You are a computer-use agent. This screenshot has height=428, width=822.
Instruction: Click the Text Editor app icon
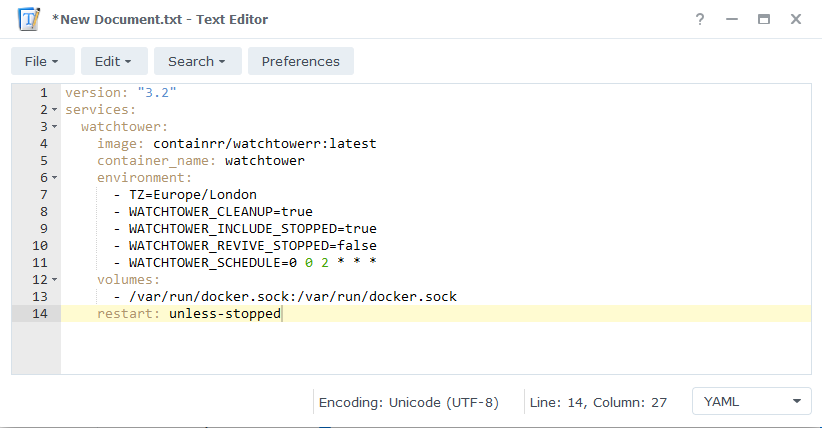pos(29,19)
